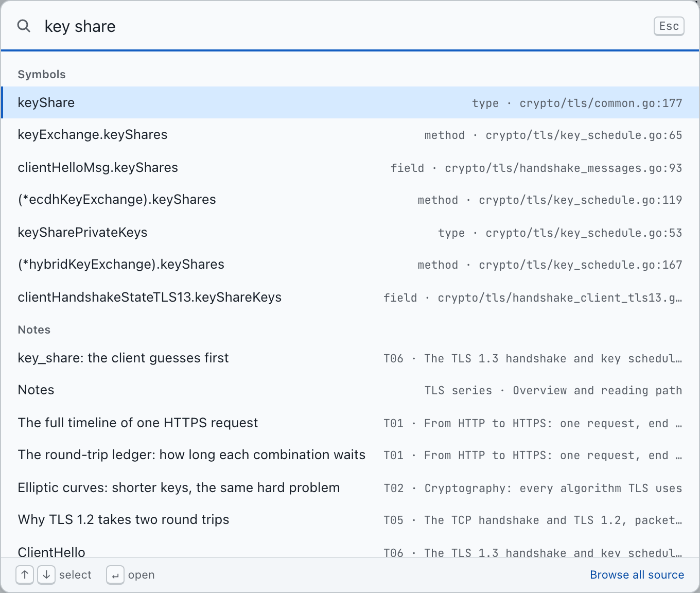Open Why TLS 1.2 takes two round trips
This screenshot has height=593, width=700.
tap(350, 520)
